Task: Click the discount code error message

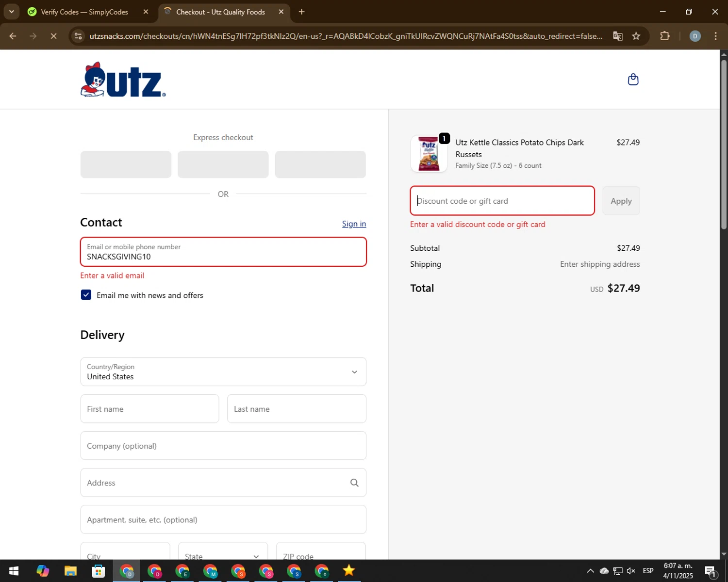Action: point(478,225)
